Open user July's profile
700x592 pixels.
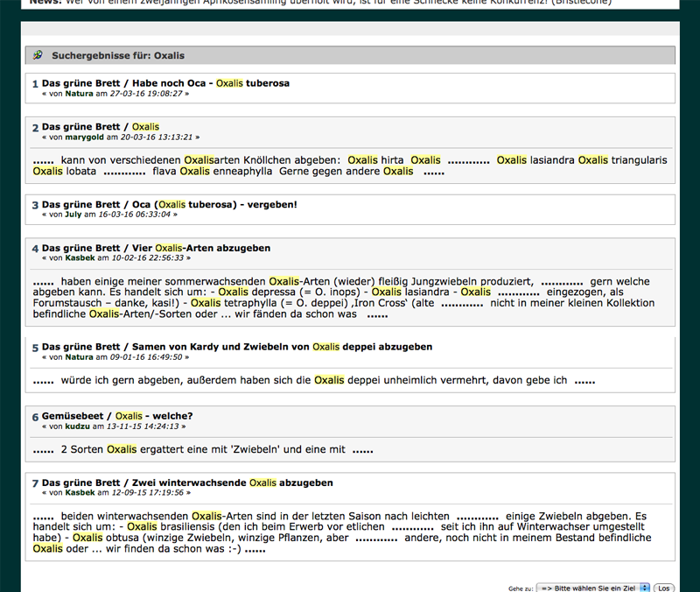tap(73, 214)
